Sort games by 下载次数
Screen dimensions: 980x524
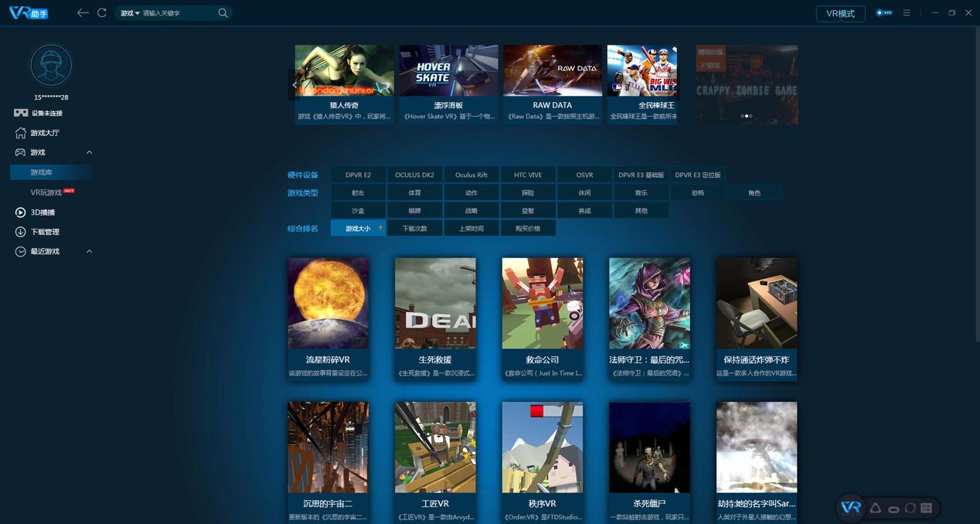pos(415,229)
